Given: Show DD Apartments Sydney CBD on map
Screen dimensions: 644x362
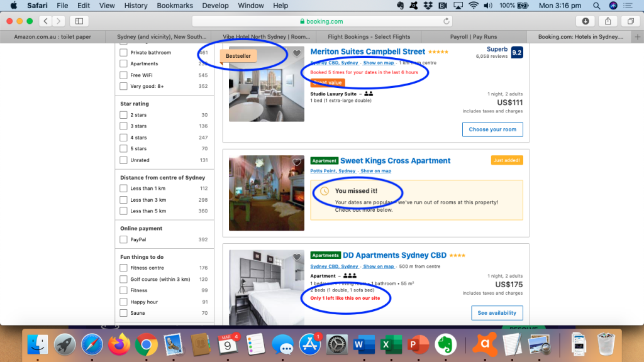Looking at the screenshot, I should point(378,266).
